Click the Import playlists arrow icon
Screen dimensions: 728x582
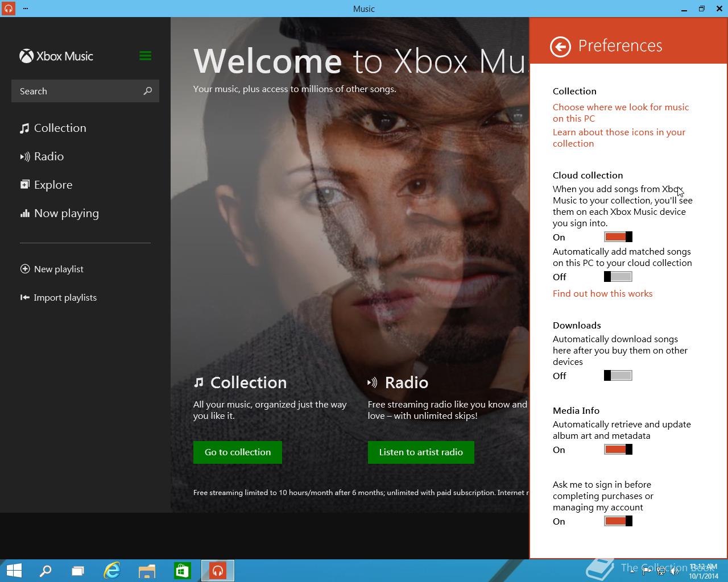click(25, 297)
